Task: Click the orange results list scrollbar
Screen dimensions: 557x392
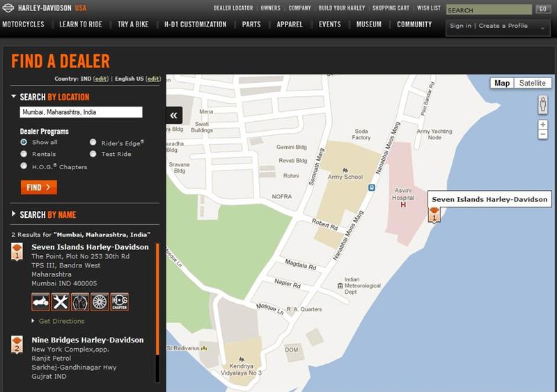Action: pos(157,299)
